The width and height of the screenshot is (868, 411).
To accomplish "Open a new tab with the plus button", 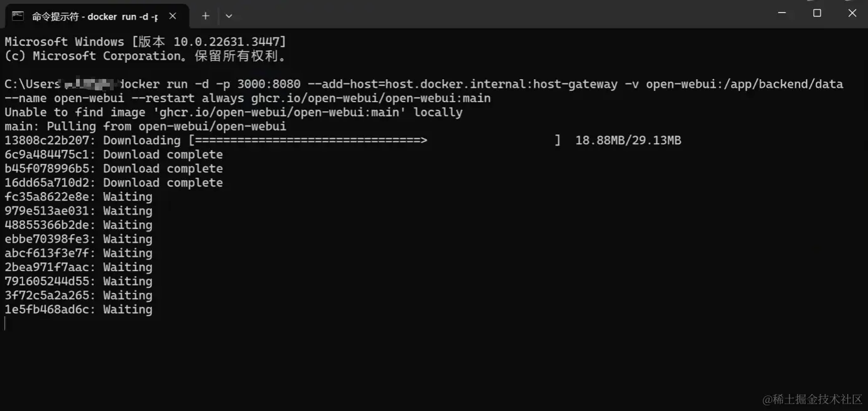I will [x=205, y=16].
